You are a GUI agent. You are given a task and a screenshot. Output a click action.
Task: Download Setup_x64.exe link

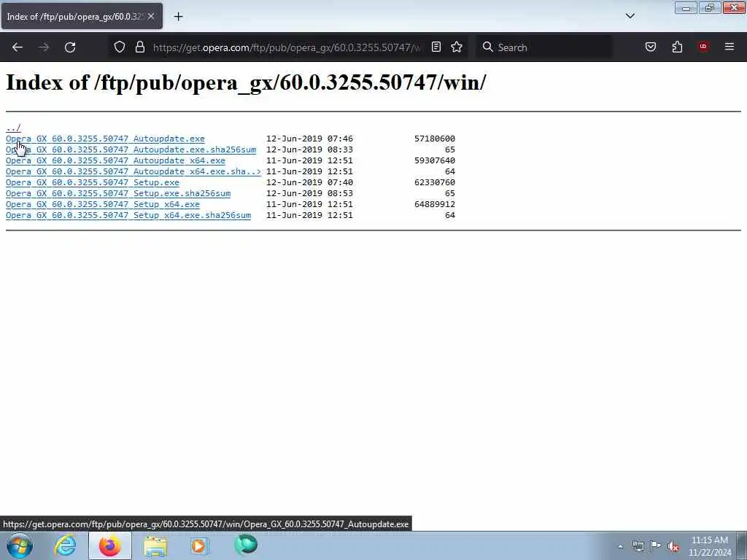click(103, 204)
